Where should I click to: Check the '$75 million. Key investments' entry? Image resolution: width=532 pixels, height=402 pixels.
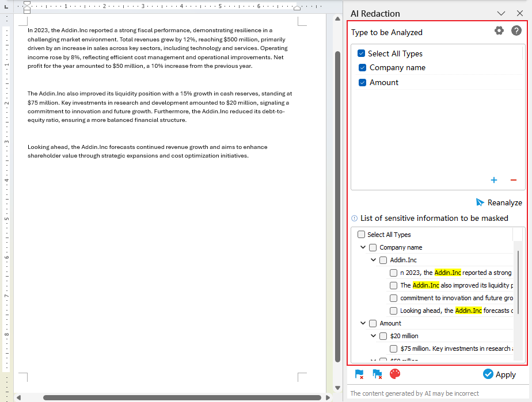pyautogui.click(x=393, y=349)
